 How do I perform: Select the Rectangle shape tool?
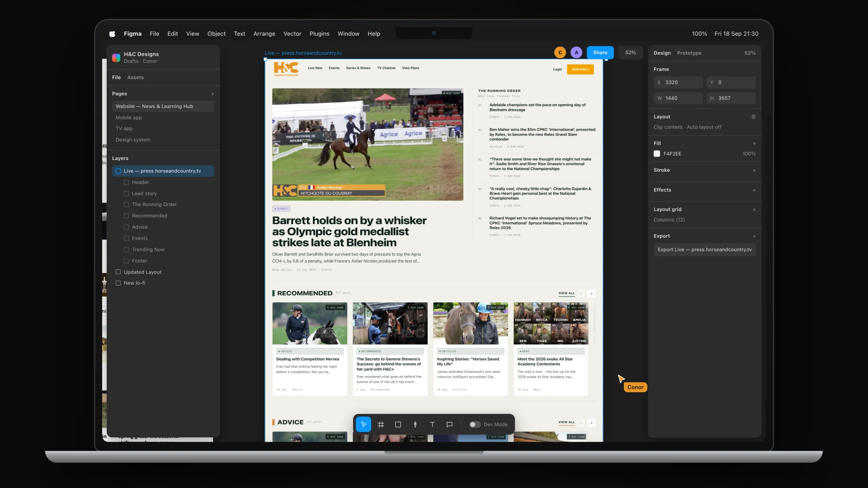point(398,424)
